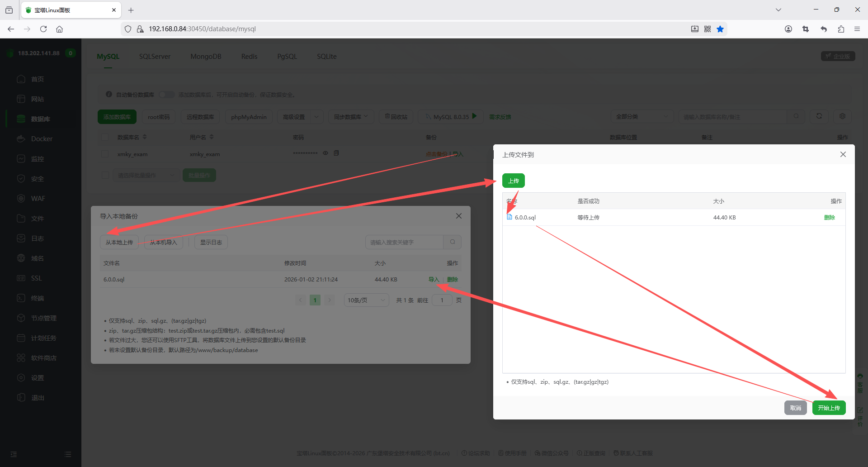Select the 宝塔Linux面板 browser tab
The height and width of the screenshot is (467, 868).
pos(68,10)
